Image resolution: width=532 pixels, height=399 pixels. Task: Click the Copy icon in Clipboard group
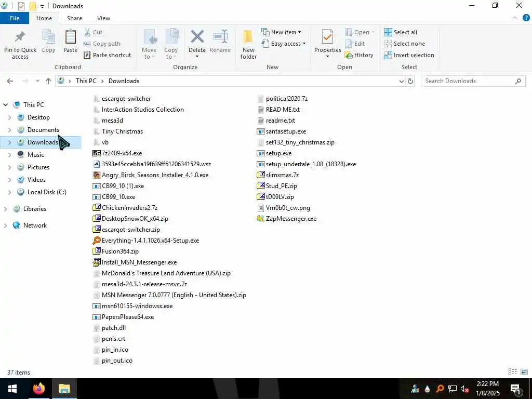[x=48, y=36]
